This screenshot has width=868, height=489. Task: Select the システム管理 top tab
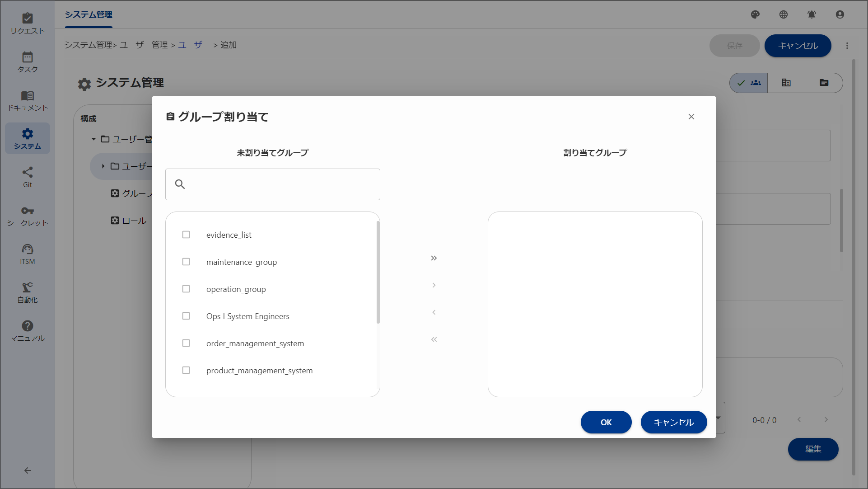89,14
